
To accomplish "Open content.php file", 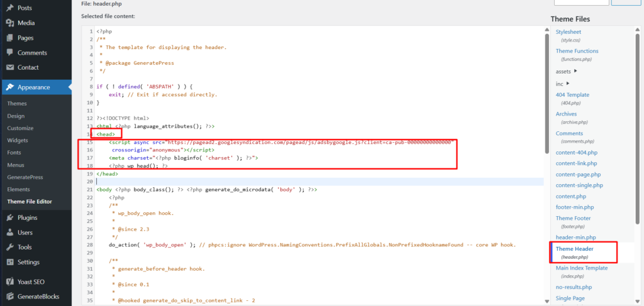I will (x=571, y=197).
